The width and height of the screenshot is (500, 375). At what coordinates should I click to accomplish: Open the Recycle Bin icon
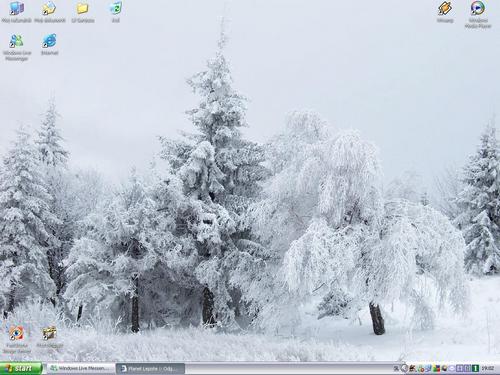[115, 12]
